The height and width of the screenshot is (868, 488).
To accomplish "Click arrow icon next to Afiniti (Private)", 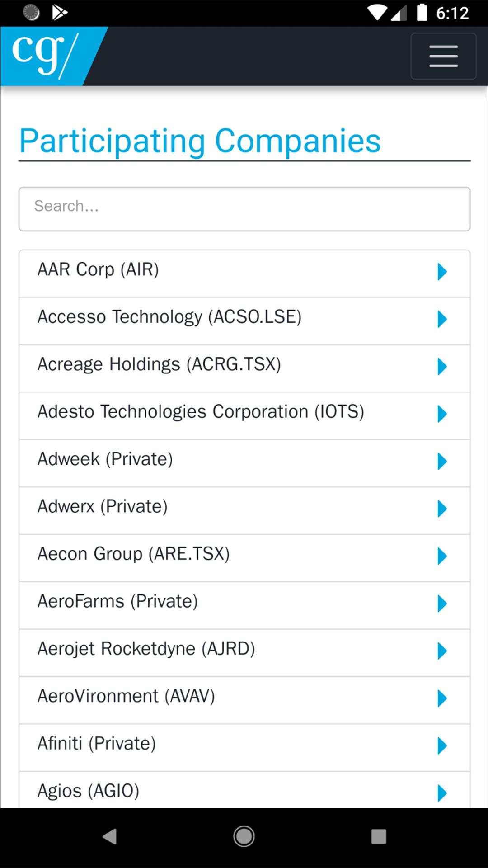I will click(x=442, y=746).
